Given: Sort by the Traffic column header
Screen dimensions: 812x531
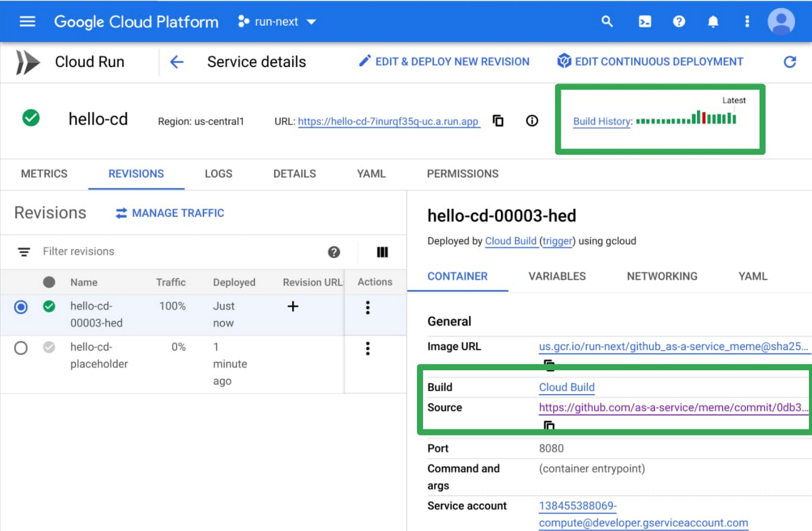Looking at the screenshot, I should click(171, 282).
